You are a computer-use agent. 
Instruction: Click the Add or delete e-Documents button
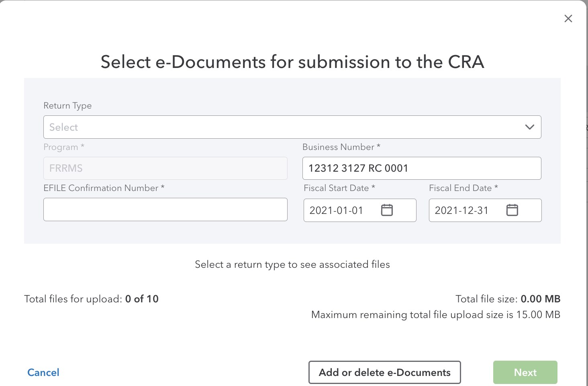(x=384, y=372)
